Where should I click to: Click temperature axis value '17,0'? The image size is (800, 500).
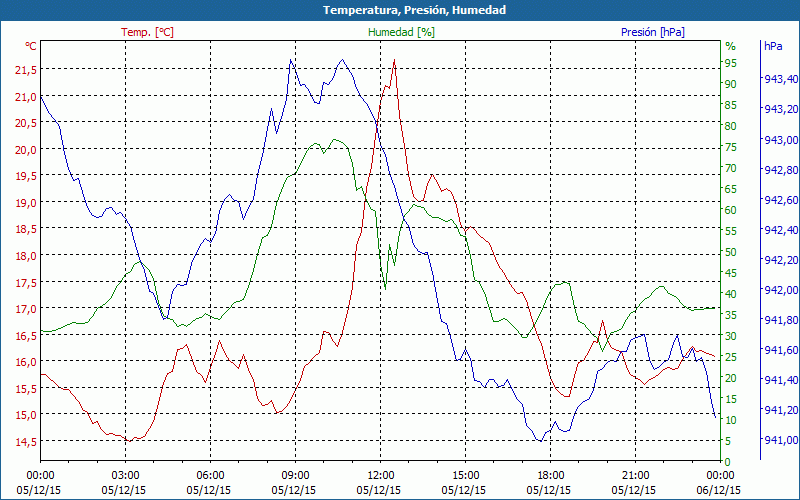[x=26, y=309]
